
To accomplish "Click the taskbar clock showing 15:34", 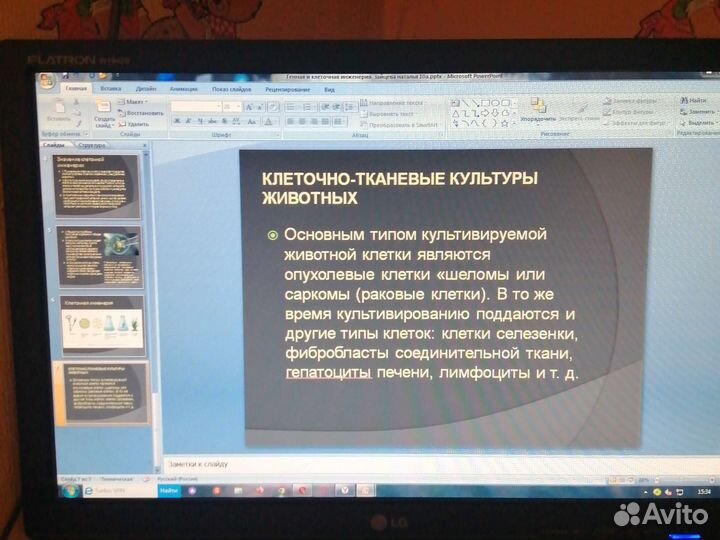I will 704,492.
